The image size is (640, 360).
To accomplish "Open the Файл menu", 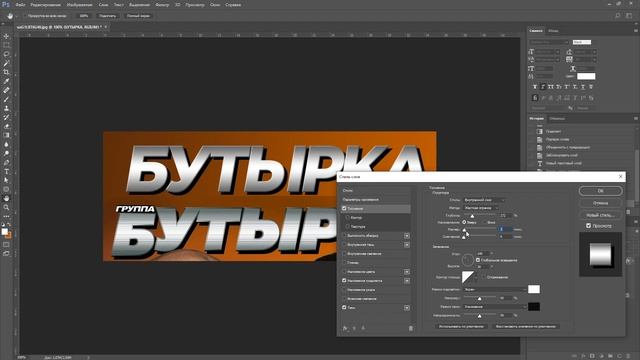I will point(20,5).
